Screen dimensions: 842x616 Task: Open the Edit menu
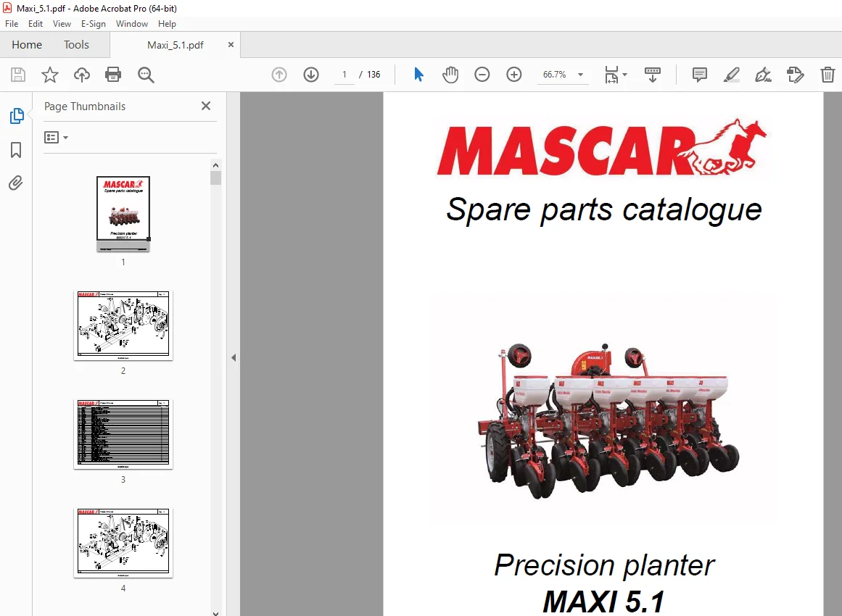click(36, 24)
